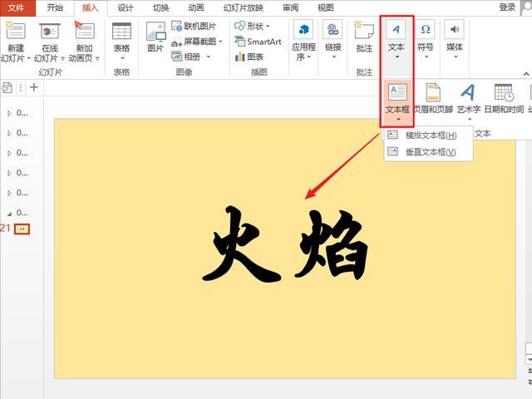The image size is (532, 399).
Task: Click the 表格 table icon
Action: [x=121, y=32]
